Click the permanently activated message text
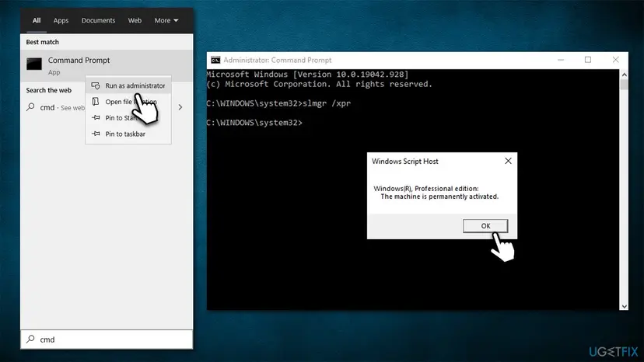This screenshot has width=644, height=362. click(x=439, y=197)
